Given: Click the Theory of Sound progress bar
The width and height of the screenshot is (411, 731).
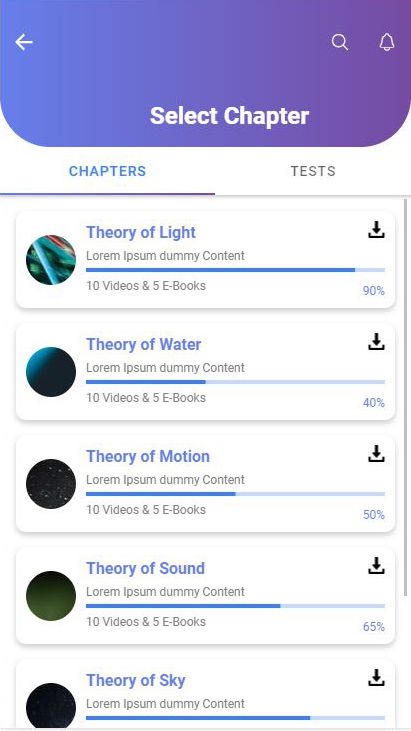Looking at the screenshot, I should (x=235, y=606).
